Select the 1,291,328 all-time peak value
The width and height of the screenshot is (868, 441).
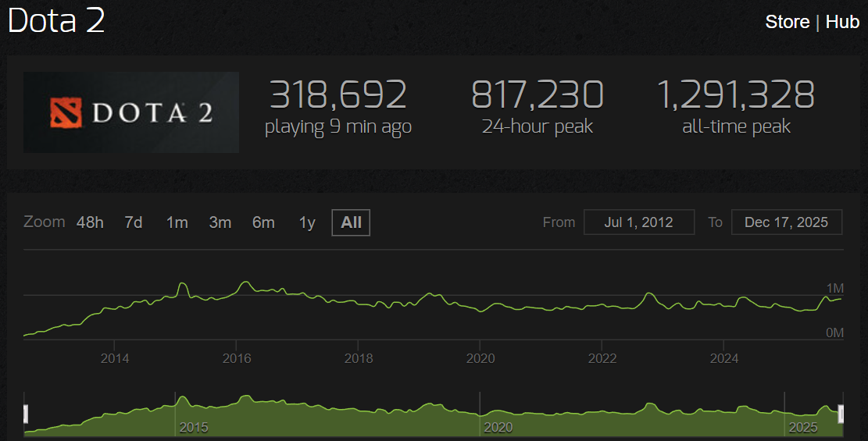pyautogui.click(x=736, y=94)
